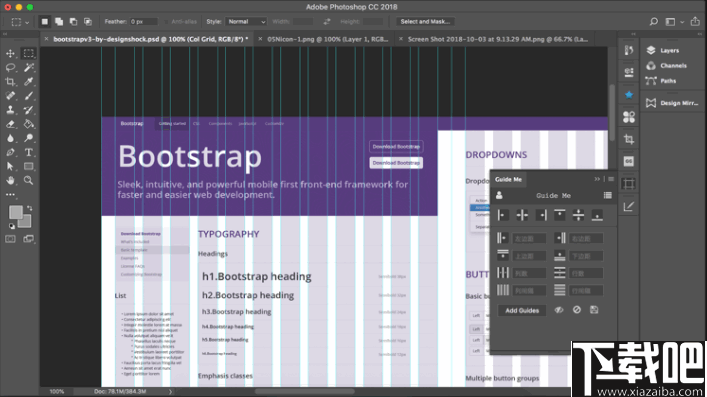Open the Guide Me list view icon
The width and height of the screenshot is (707, 397).
tap(608, 195)
